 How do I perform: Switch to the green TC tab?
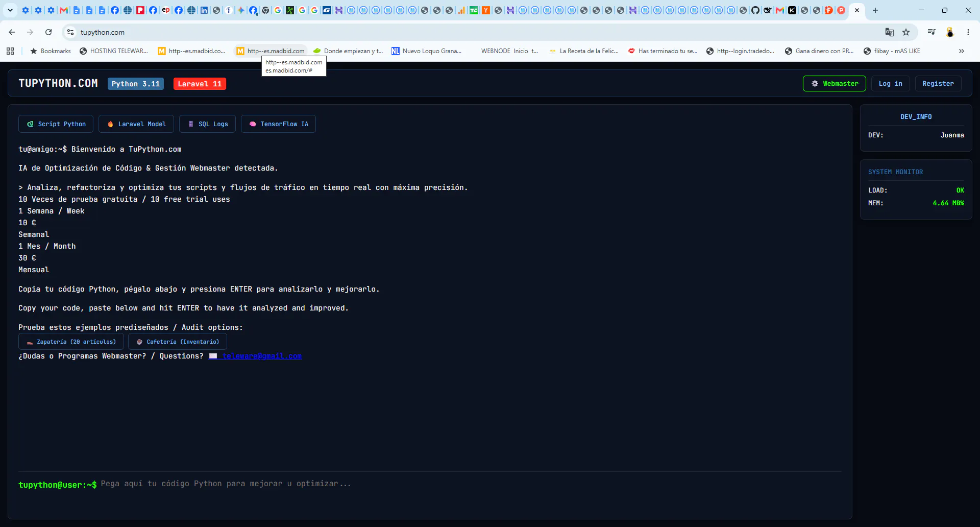pos(474,10)
